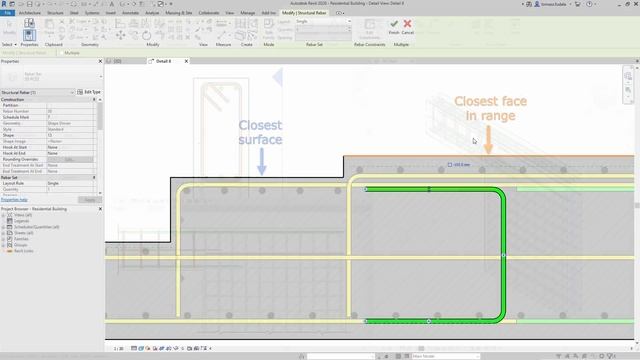Click the Help question mark icon
Image resolution: width=640 pixels, height=360 pixels.
589,4
